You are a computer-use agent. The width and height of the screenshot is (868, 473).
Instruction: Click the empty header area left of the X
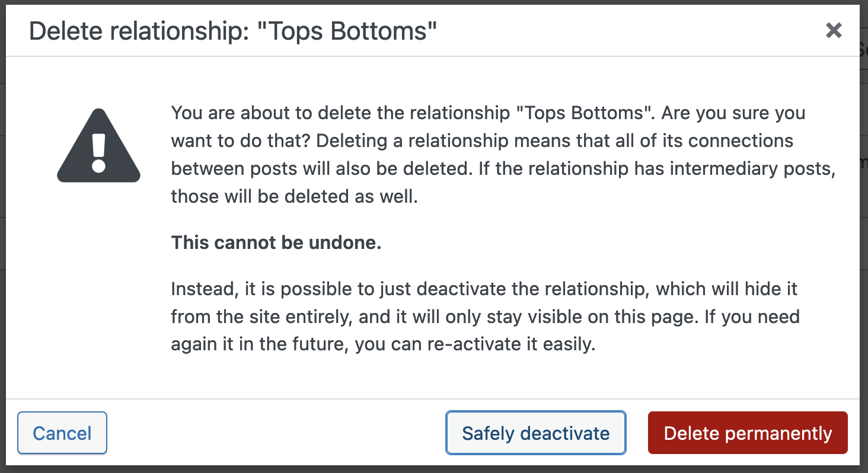pos(628,31)
